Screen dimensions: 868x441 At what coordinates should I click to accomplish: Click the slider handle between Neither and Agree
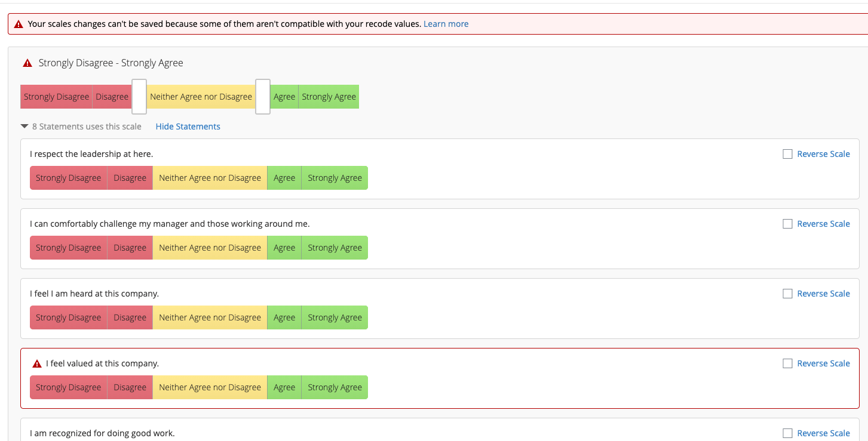(263, 97)
